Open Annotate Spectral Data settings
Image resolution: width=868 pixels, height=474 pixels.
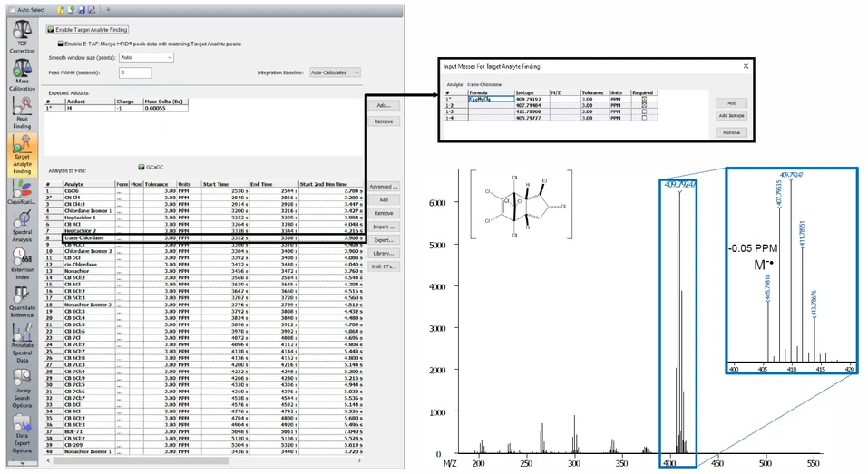coord(22,342)
